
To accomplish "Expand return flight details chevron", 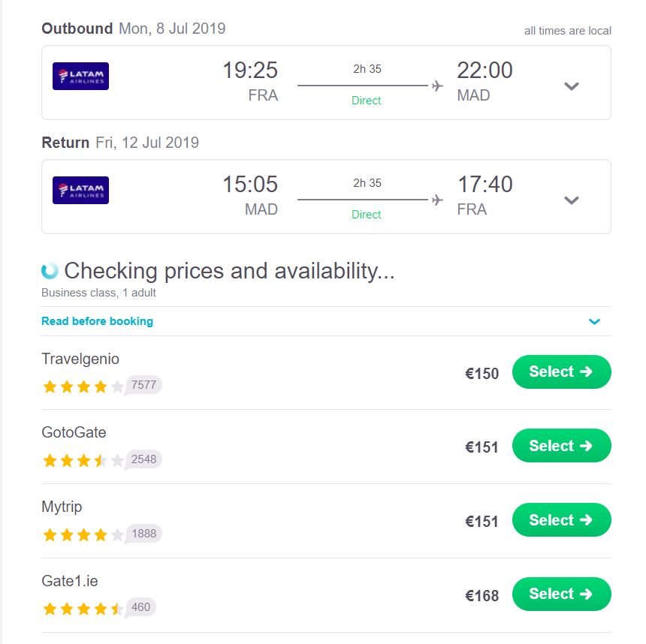I will 572,200.
